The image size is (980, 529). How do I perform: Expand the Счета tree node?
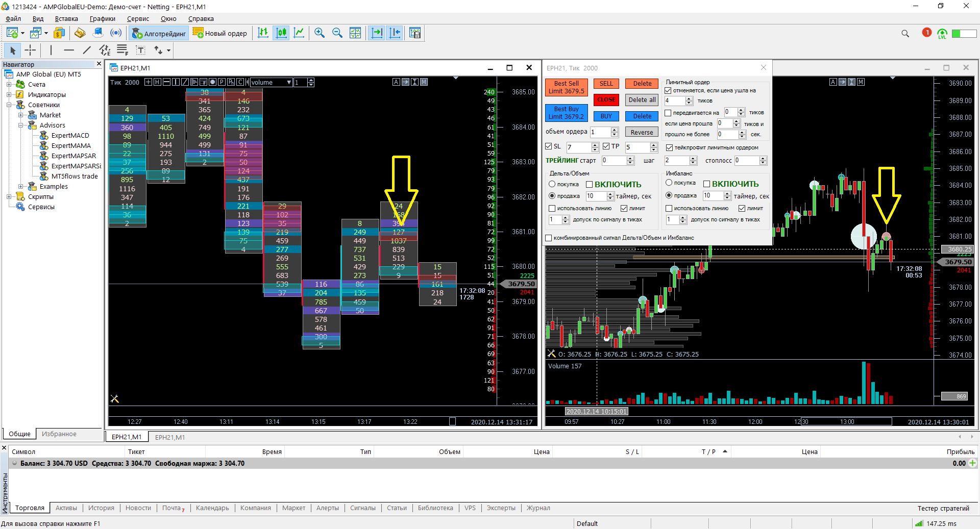[x=9, y=84]
